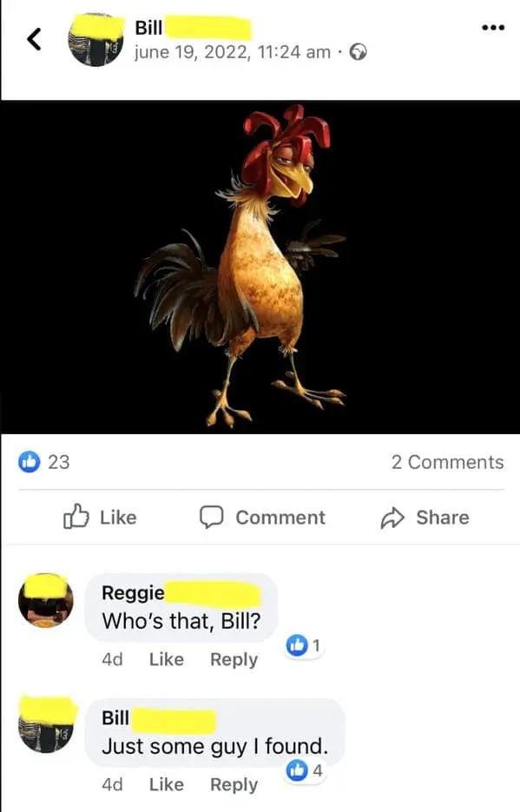Image resolution: width=520 pixels, height=812 pixels.
Task: Tap the globe public audience icon
Action: coord(358,52)
